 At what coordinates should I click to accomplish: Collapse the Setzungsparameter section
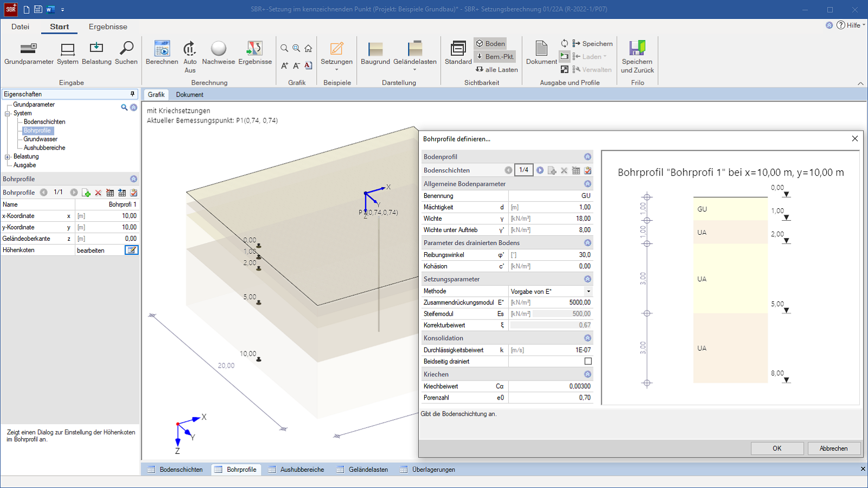tap(588, 279)
